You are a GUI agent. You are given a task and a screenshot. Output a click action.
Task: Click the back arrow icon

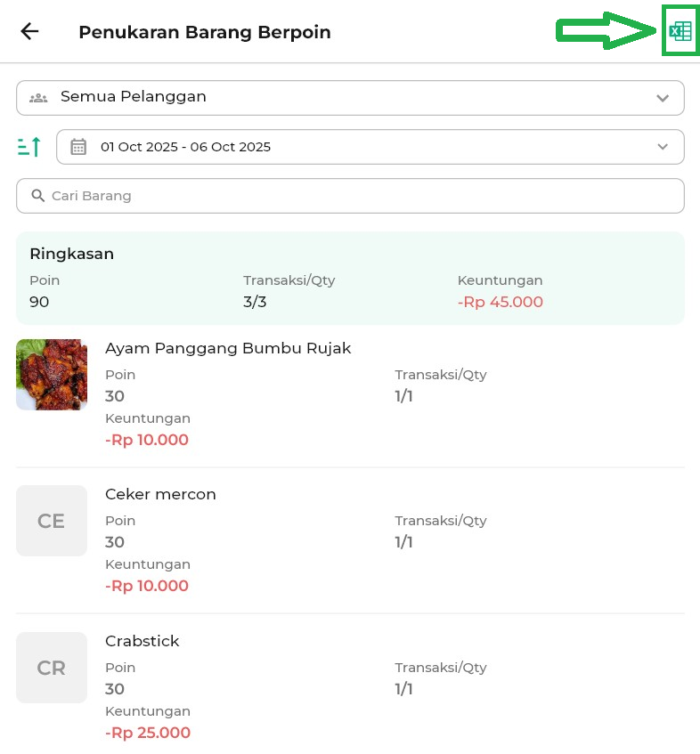(x=30, y=32)
